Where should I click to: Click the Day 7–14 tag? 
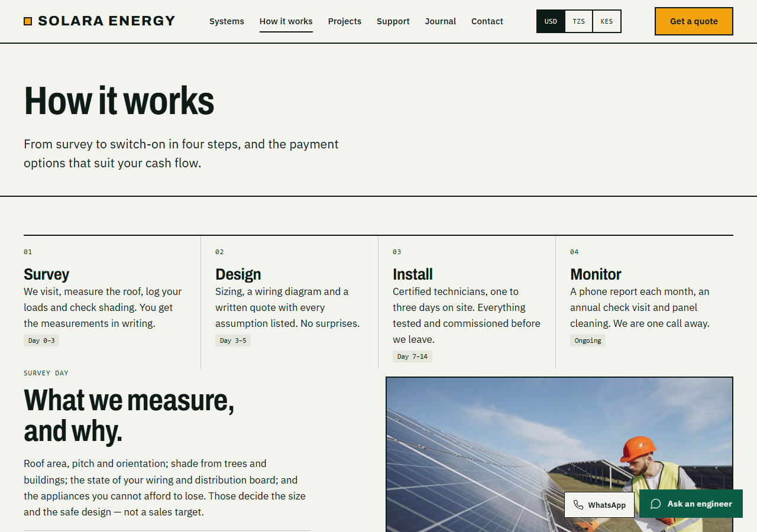[412, 356]
